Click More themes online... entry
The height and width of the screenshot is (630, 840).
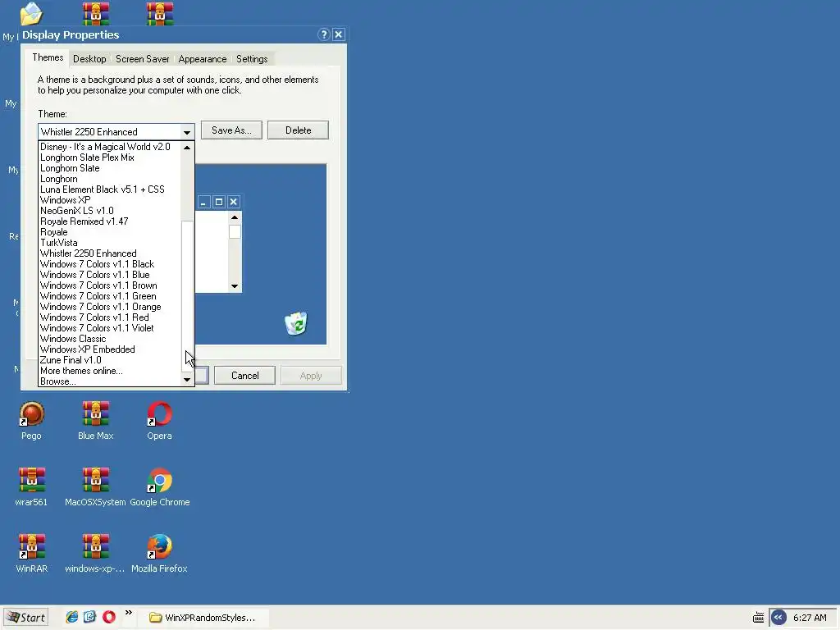tap(110, 371)
